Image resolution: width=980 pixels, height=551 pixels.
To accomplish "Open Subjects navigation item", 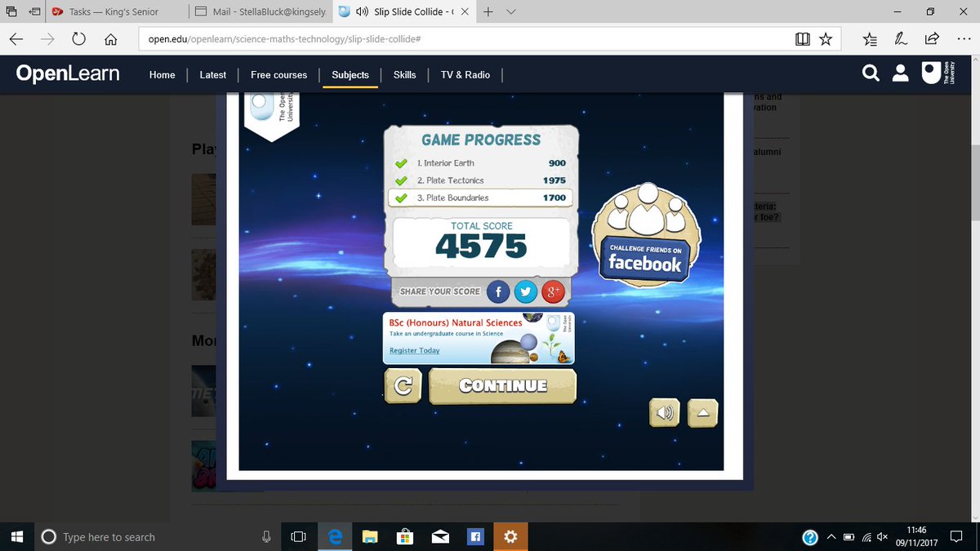I will click(350, 74).
